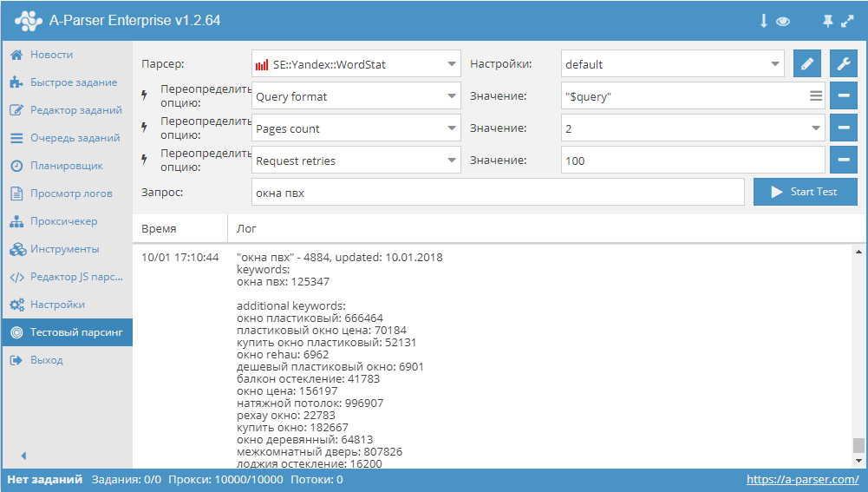Click log line балкон остекление: 41783

[309, 379]
